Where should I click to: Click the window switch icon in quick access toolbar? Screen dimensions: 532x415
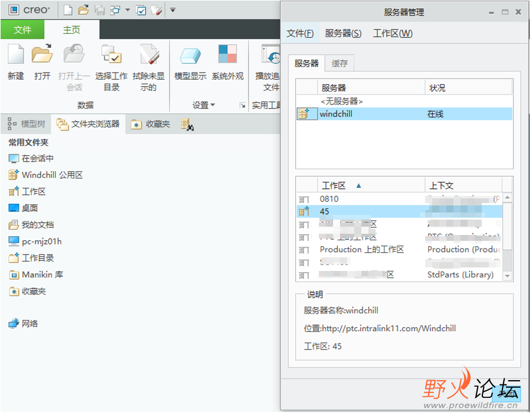pyautogui.click(x=115, y=10)
